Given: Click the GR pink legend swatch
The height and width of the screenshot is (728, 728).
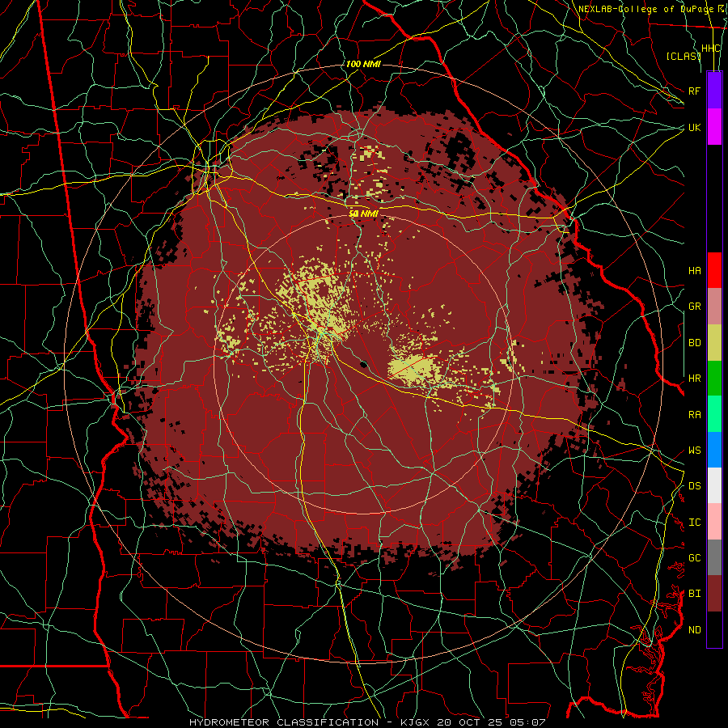Looking at the screenshot, I should [x=714, y=307].
